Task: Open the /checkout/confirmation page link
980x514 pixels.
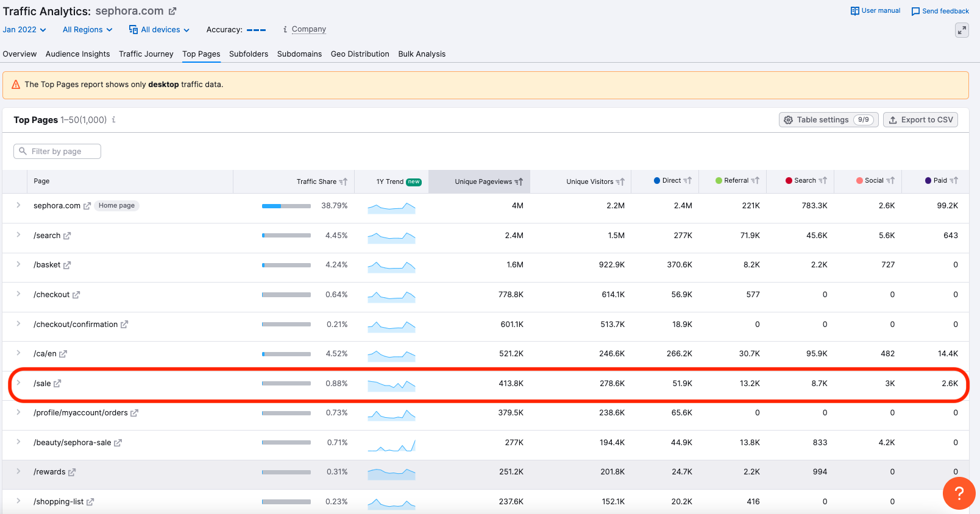Action: click(76, 325)
